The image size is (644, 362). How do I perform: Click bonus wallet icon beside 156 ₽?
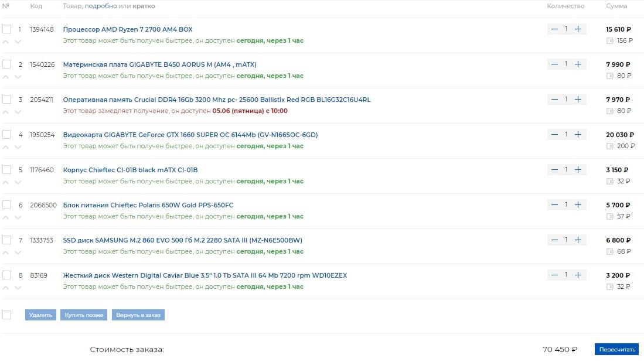pyautogui.click(x=610, y=40)
